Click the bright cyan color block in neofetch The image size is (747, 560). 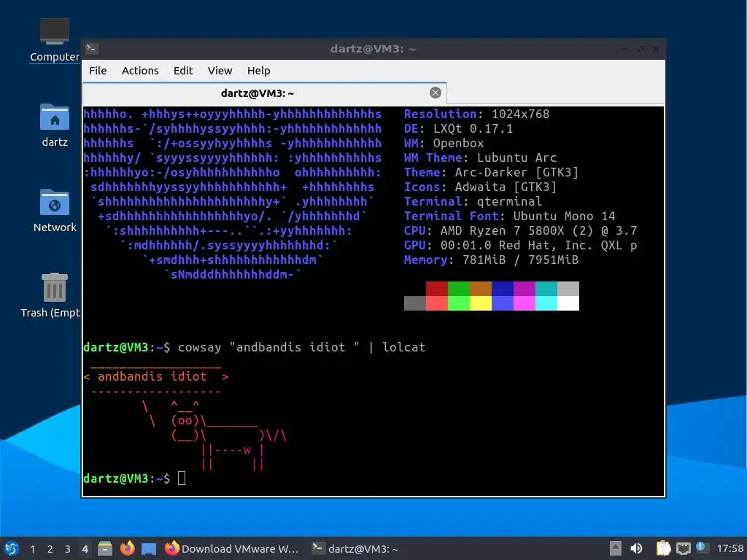(546, 303)
